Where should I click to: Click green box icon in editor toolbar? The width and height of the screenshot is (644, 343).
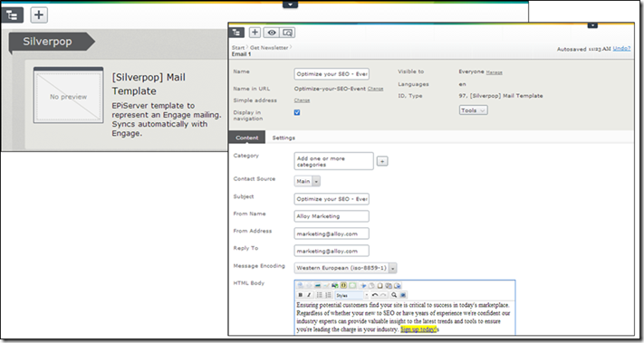coord(352,285)
